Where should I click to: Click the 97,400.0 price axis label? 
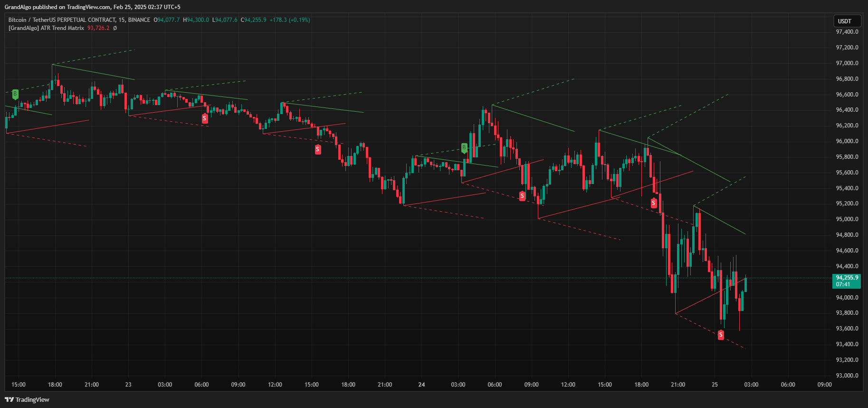847,32
